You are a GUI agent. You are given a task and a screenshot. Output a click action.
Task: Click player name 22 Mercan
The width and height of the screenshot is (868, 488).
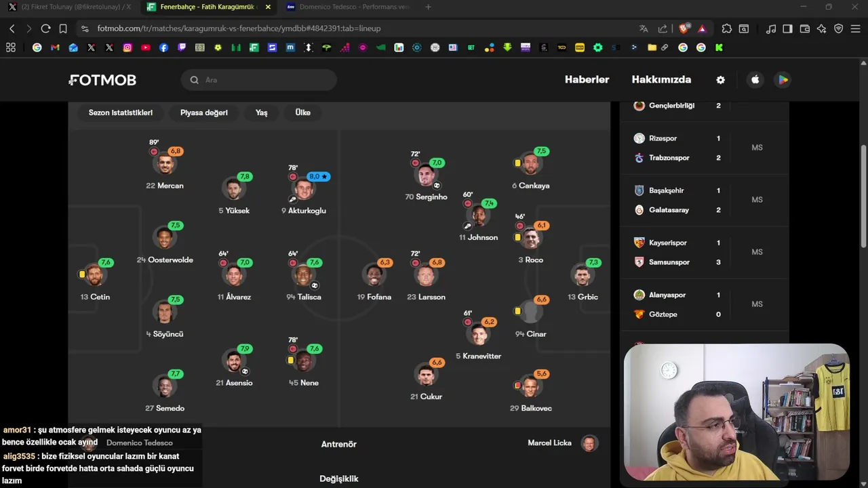pos(165,186)
